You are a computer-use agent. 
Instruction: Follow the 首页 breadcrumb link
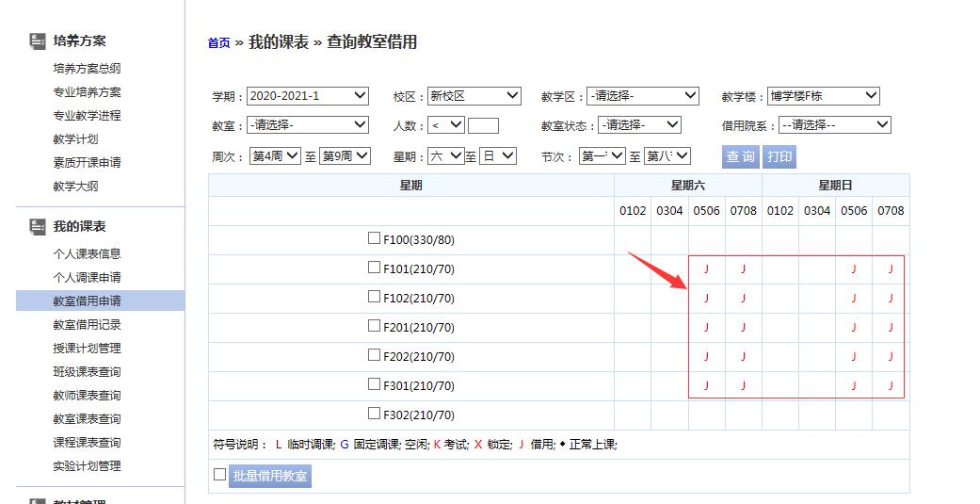(x=218, y=42)
